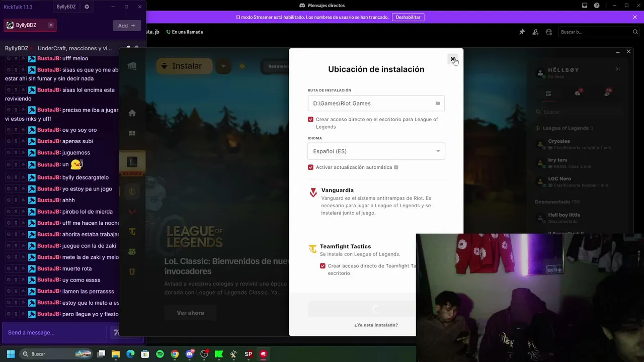Close the installation location dialog

[x=453, y=59]
